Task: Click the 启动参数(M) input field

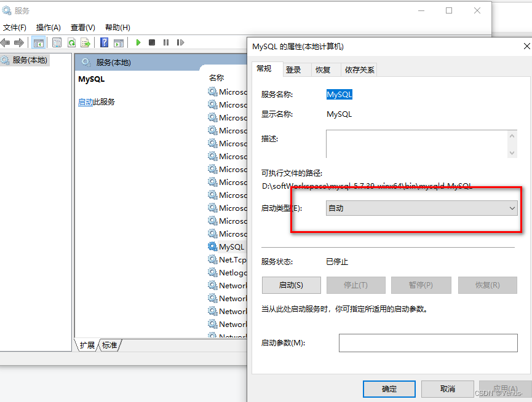Action: click(x=428, y=343)
